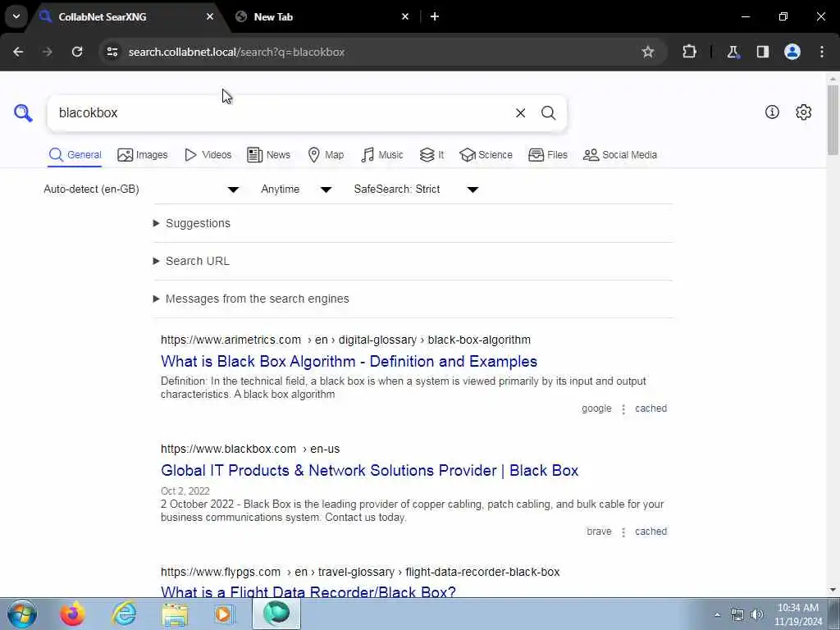This screenshot has width=840, height=630.
Task: Select the CollabNet SearXNG browser tab
Action: click(127, 16)
